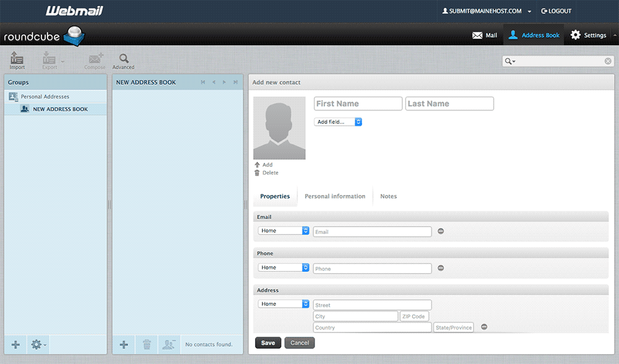Image resolution: width=619 pixels, height=364 pixels.
Task: Remove the Phone field with minus icon
Action: click(441, 269)
